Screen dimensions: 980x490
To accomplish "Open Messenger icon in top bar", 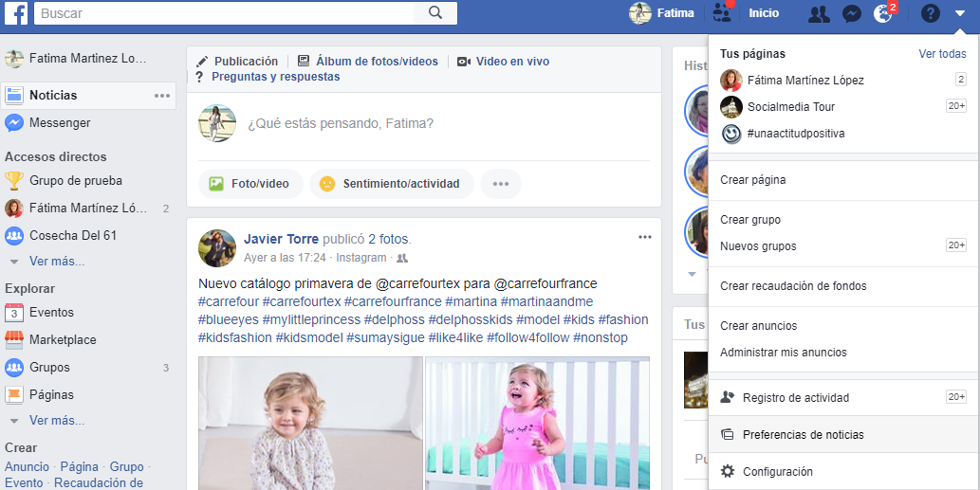I will [851, 13].
